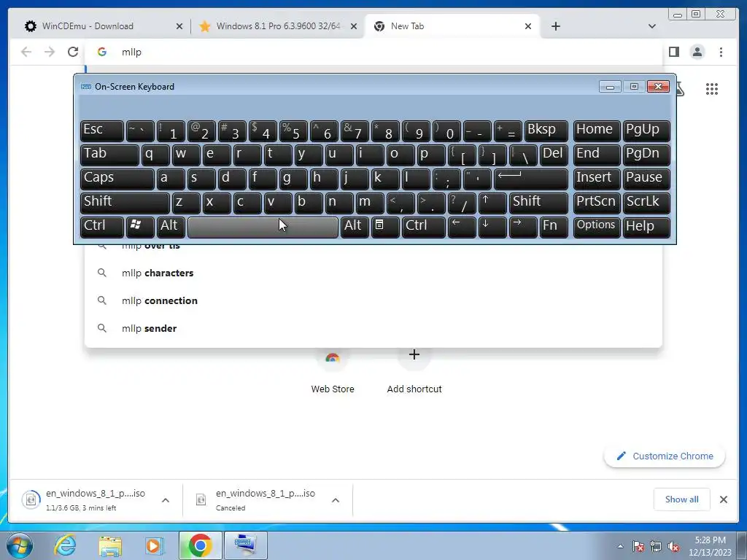Open Windows Explorer folder on taskbar
The height and width of the screenshot is (560, 747).
(110, 545)
